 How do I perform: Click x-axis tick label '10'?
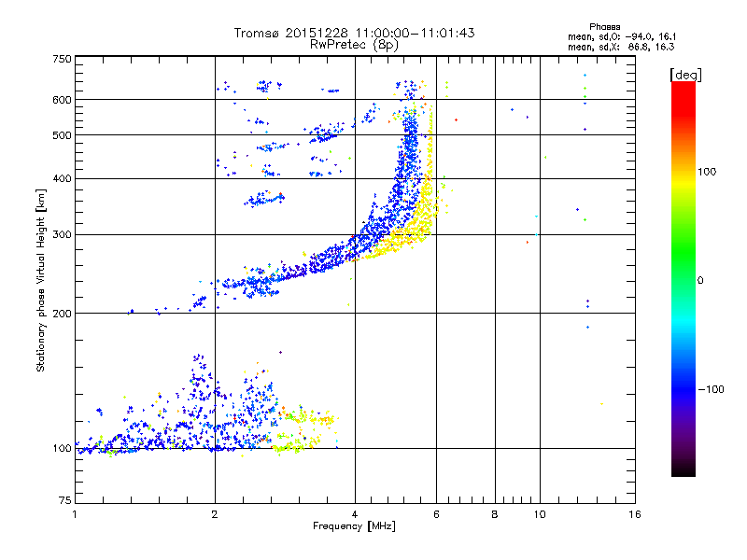[x=540, y=514]
